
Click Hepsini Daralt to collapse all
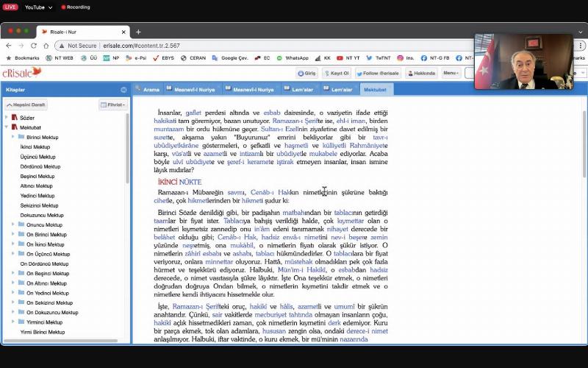pos(26,105)
